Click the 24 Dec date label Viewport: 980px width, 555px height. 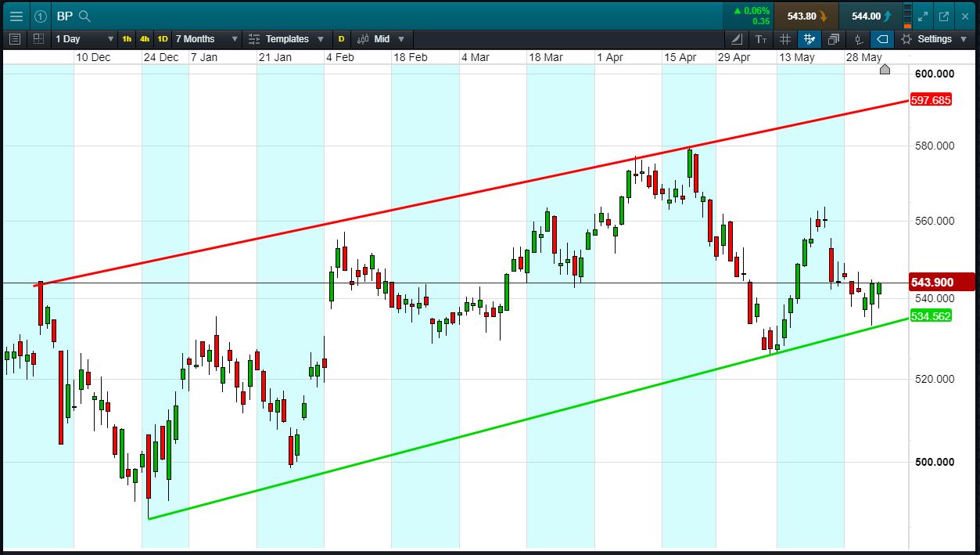click(161, 57)
